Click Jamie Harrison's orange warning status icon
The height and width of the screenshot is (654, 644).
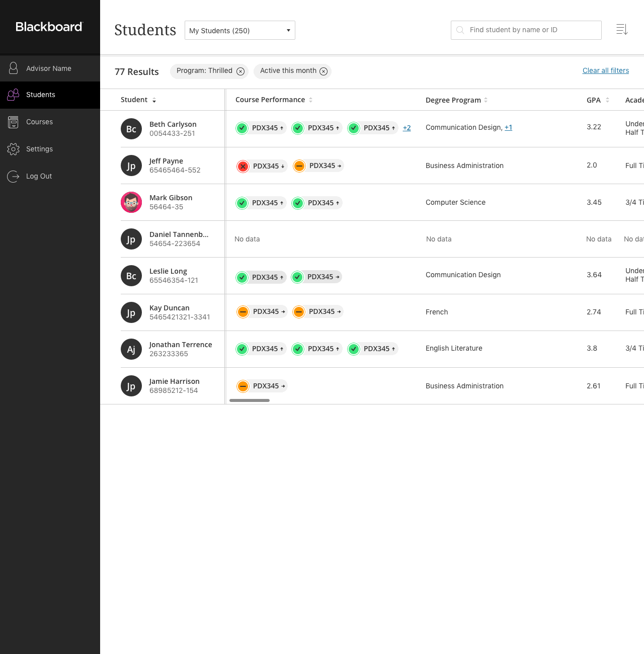click(x=243, y=386)
